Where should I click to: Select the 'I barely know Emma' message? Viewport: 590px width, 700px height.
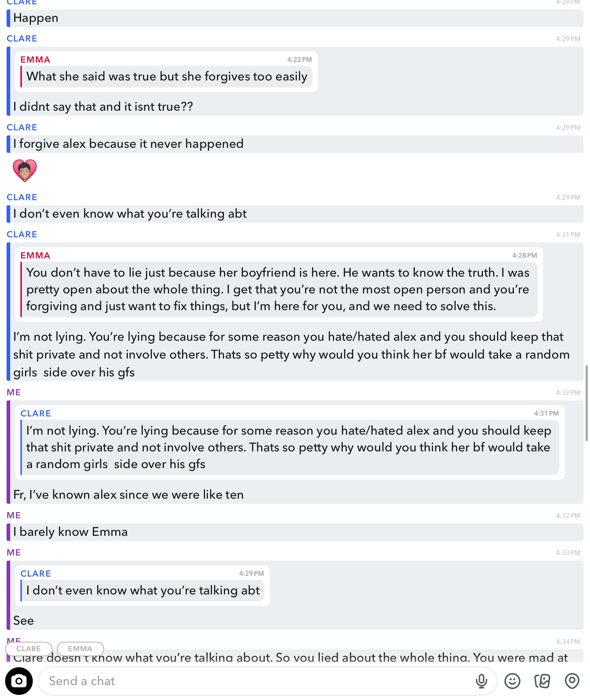pyautogui.click(x=295, y=532)
